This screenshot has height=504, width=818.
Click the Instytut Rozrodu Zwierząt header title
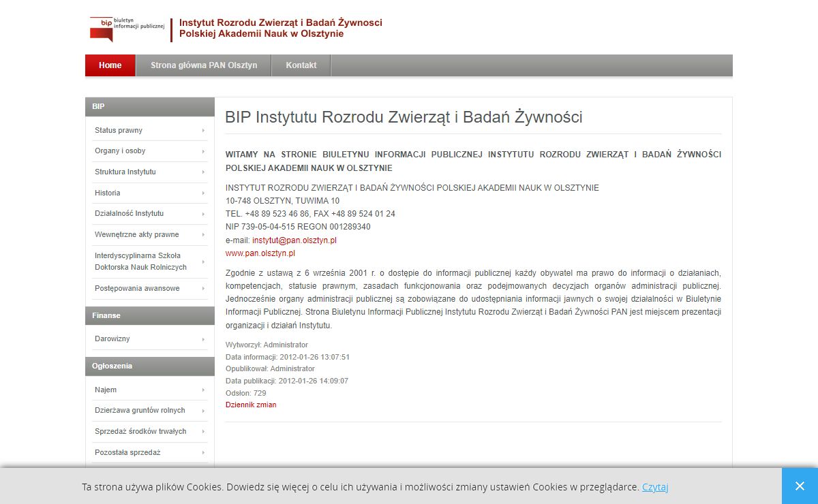(x=281, y=28)
